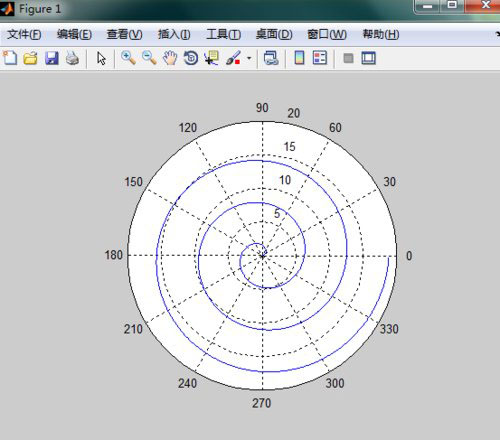The image size is (500, 440).
Task: Click the New Figure icon
Action: click(x=10, y=58)
